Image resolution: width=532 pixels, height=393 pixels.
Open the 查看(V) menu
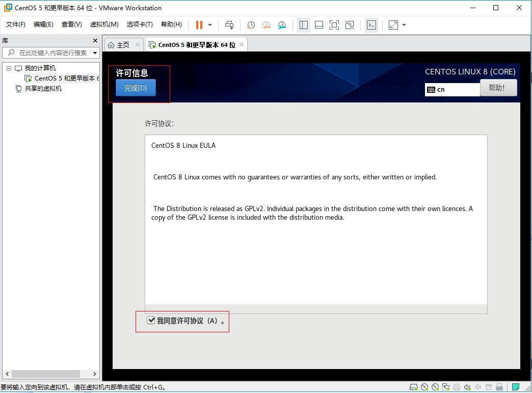point(71,24)
